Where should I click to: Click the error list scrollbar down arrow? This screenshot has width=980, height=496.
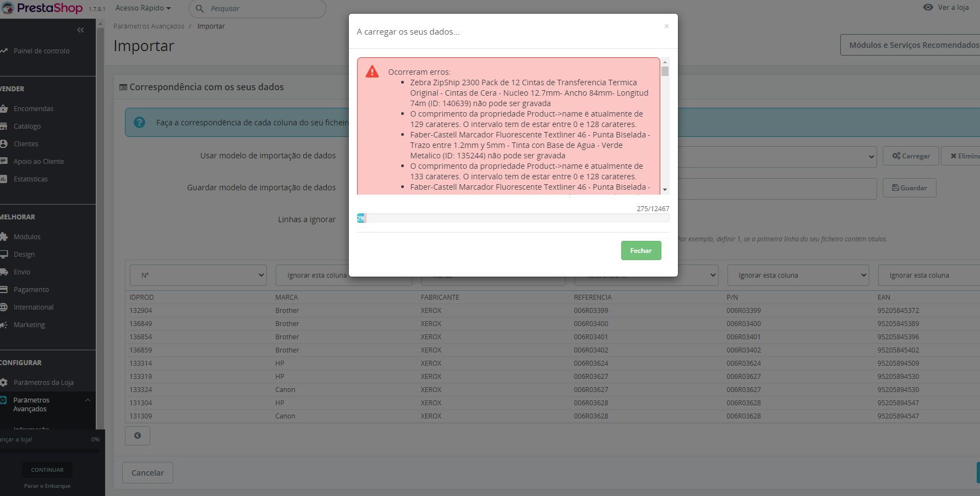[x=665, y=190]
